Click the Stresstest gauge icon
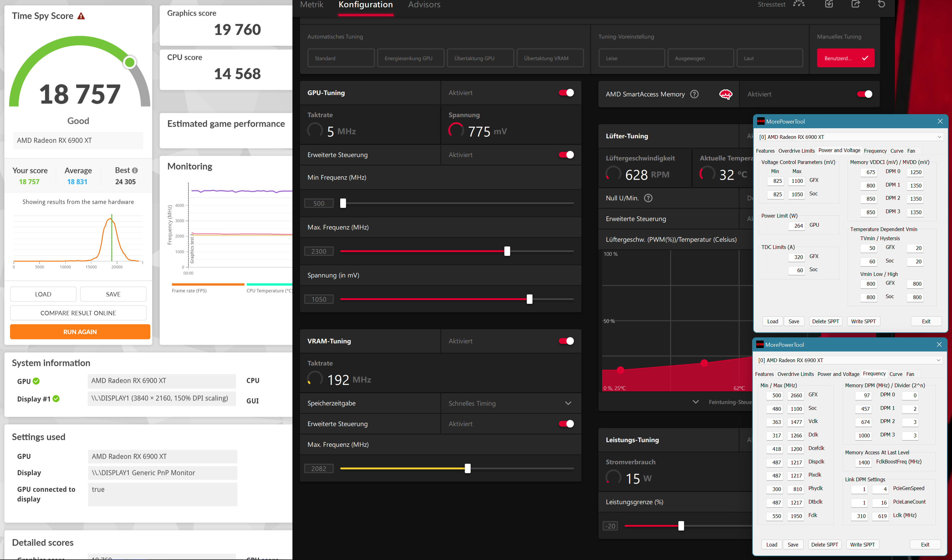The image size is (952, 560). 799,4
